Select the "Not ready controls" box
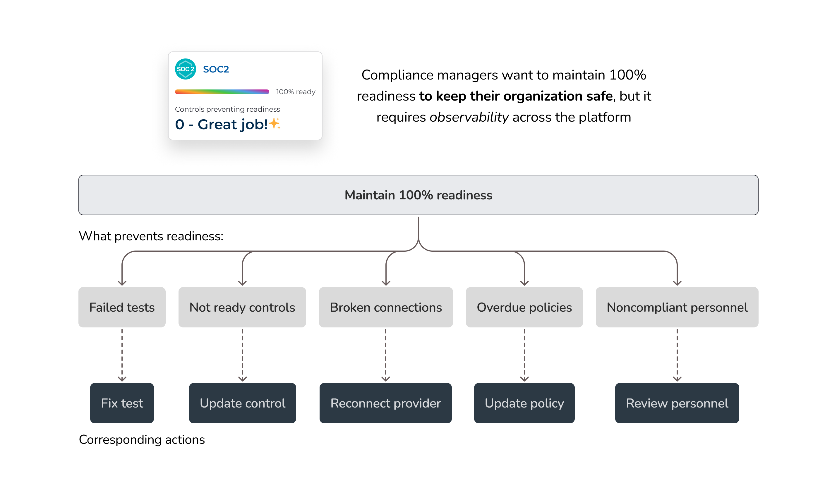837x504 pixels. coord(242,307)
